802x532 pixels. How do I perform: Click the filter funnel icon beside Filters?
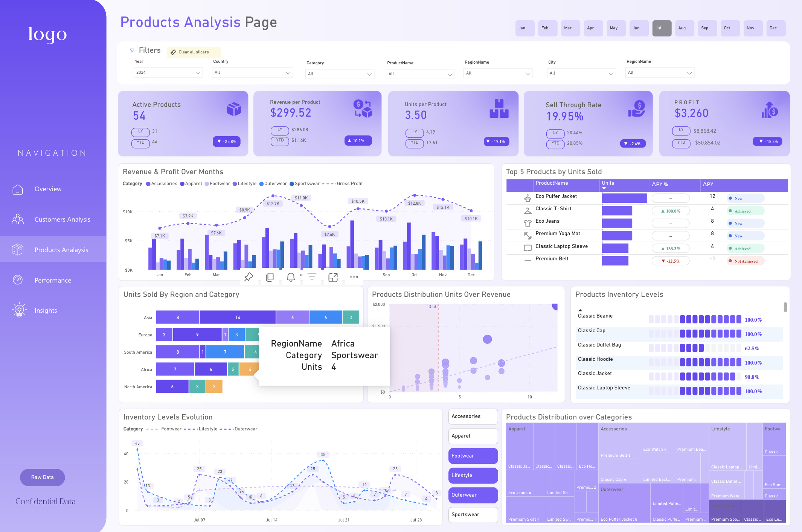point(132,50)
